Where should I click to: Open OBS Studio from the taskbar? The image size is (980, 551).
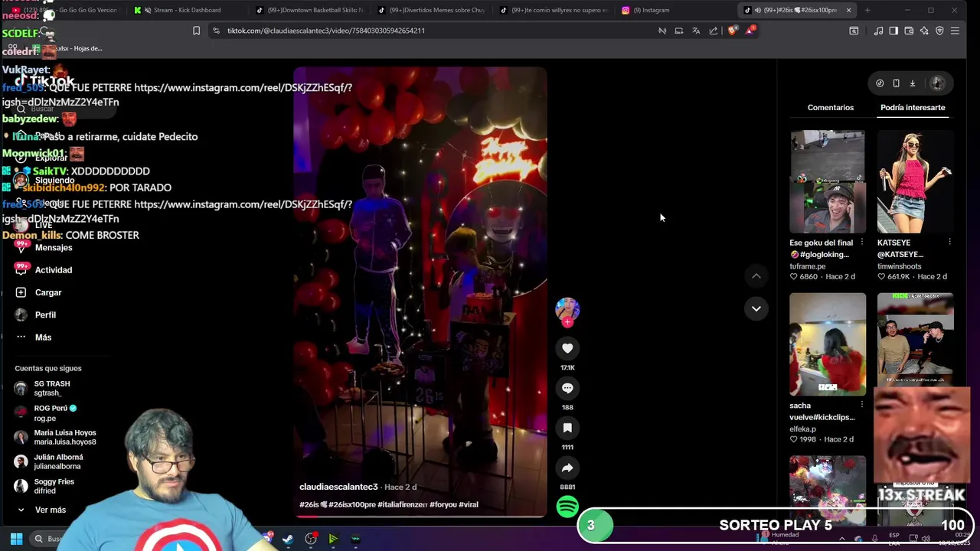click(311, 539)
